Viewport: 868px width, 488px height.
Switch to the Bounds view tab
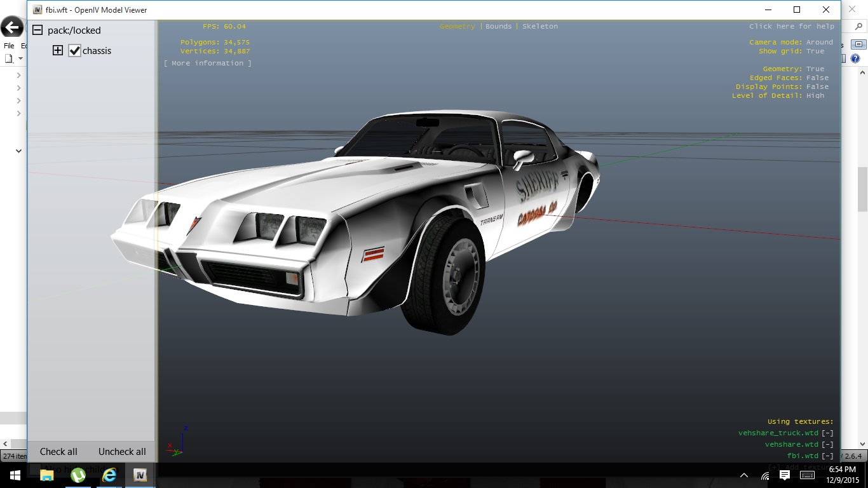coord(498,27)
